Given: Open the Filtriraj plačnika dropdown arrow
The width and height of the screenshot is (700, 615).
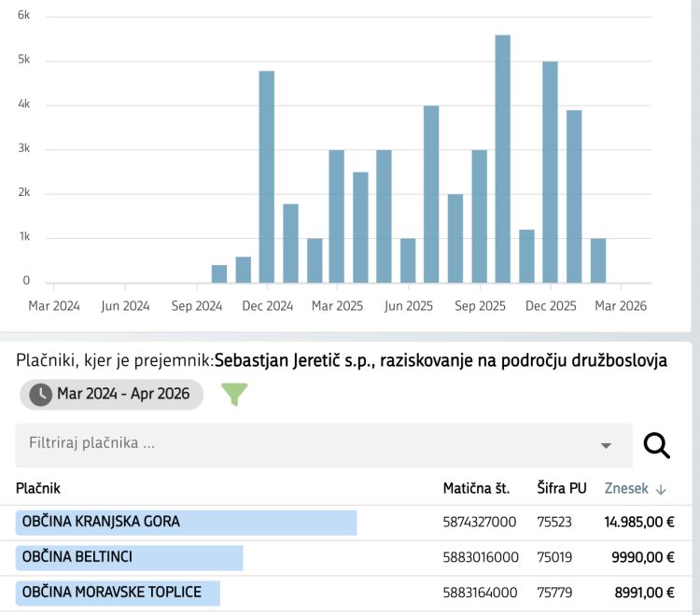Looking at the screenshot, I should coord(606,445).
